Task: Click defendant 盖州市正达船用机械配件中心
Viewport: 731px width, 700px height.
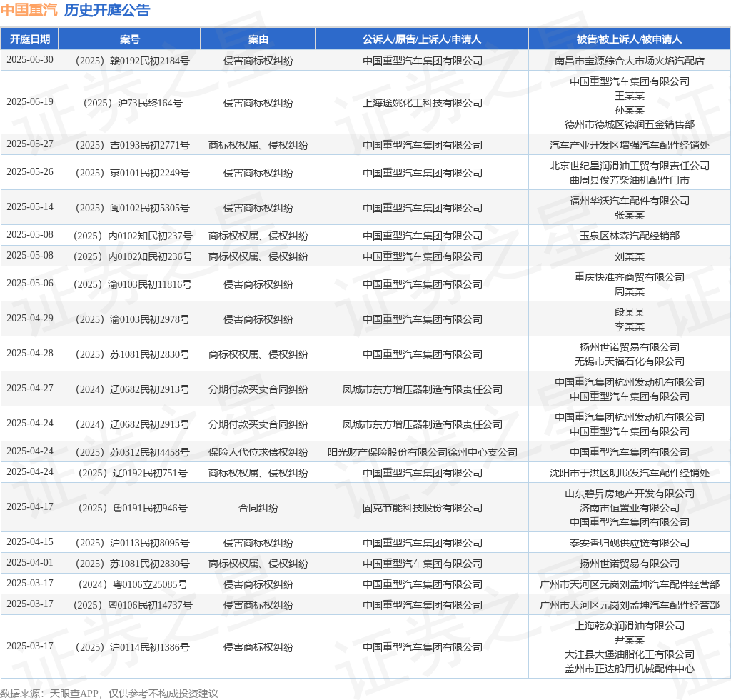Action: point(630,669)
